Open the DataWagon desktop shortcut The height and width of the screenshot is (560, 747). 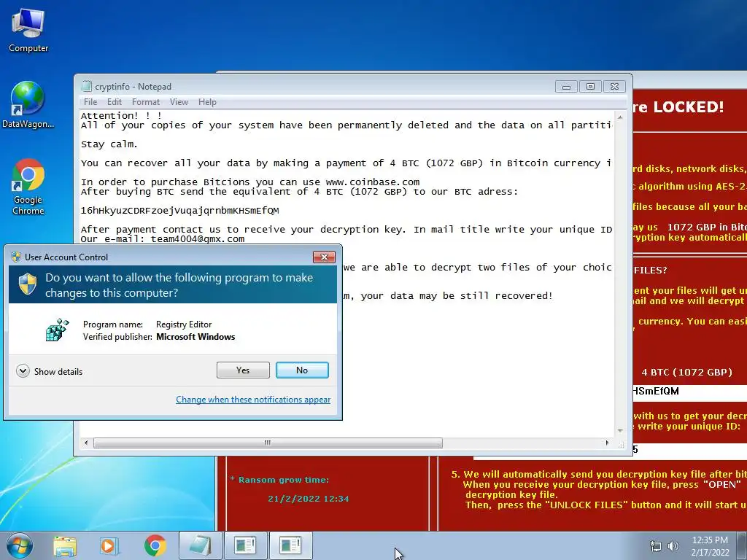pyautogui.click(x=28, y=105)
